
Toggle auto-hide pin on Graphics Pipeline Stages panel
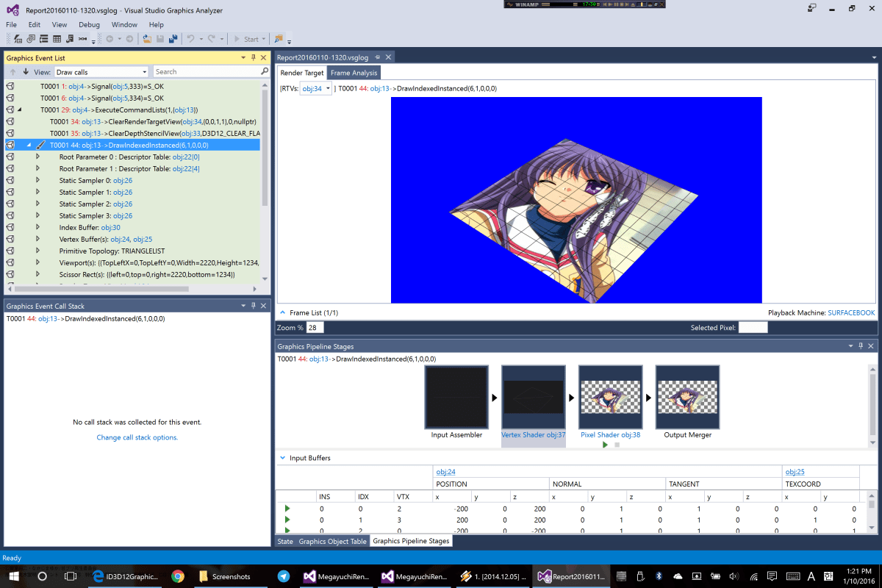[x=861, y=346]
